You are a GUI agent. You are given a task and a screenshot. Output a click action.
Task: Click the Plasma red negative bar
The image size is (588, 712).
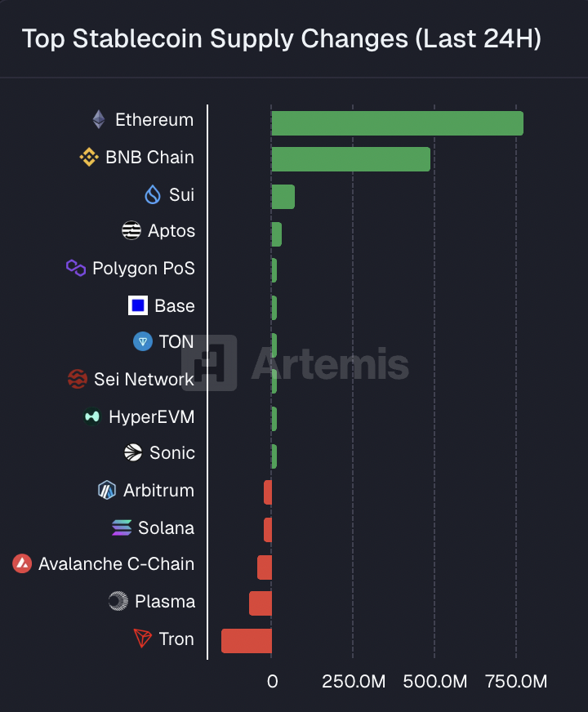tap(260, 603)
